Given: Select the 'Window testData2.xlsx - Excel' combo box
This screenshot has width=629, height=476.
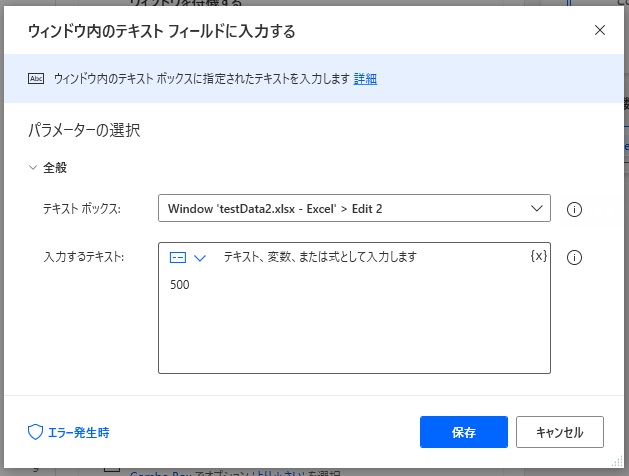Looking at the screenshot, I should [340, 208].
